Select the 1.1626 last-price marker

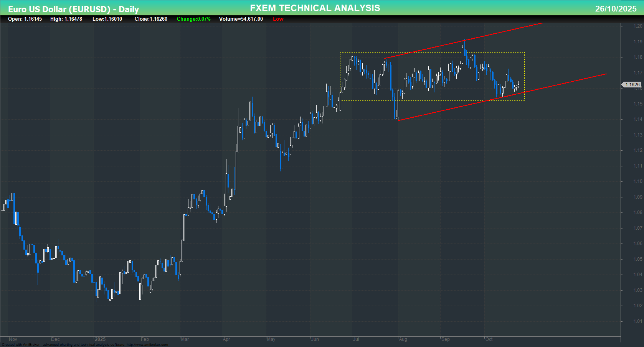(x=632, y=85)
